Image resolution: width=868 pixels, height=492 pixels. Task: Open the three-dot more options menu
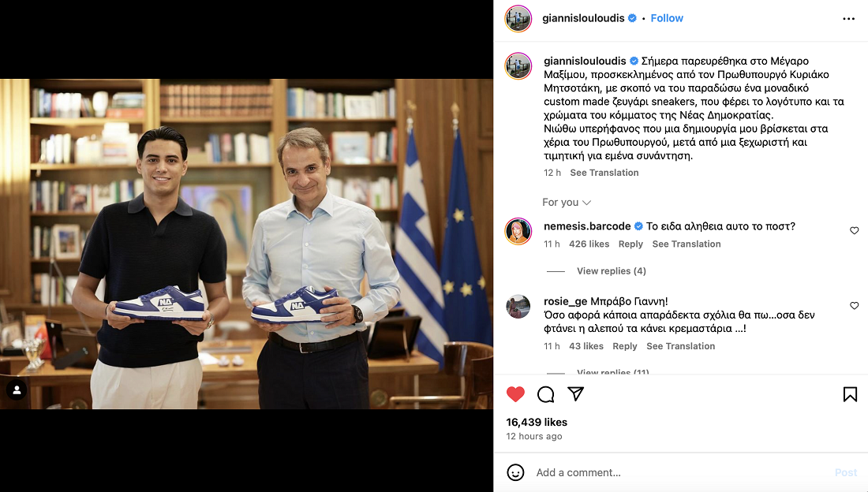click(848, 19)
